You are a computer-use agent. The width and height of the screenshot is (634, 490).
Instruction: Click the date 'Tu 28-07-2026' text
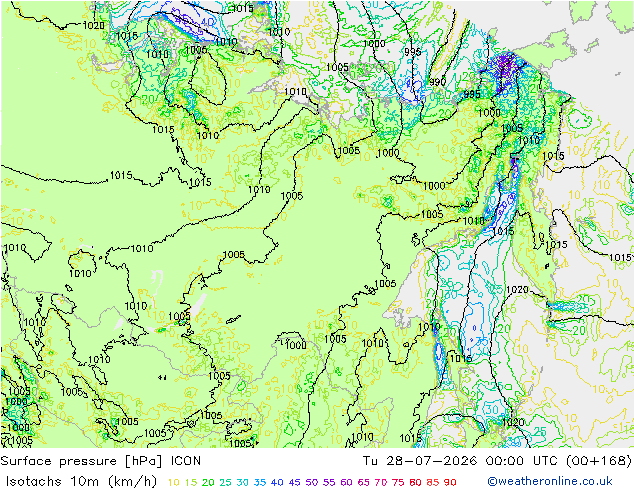coord(419,461)
